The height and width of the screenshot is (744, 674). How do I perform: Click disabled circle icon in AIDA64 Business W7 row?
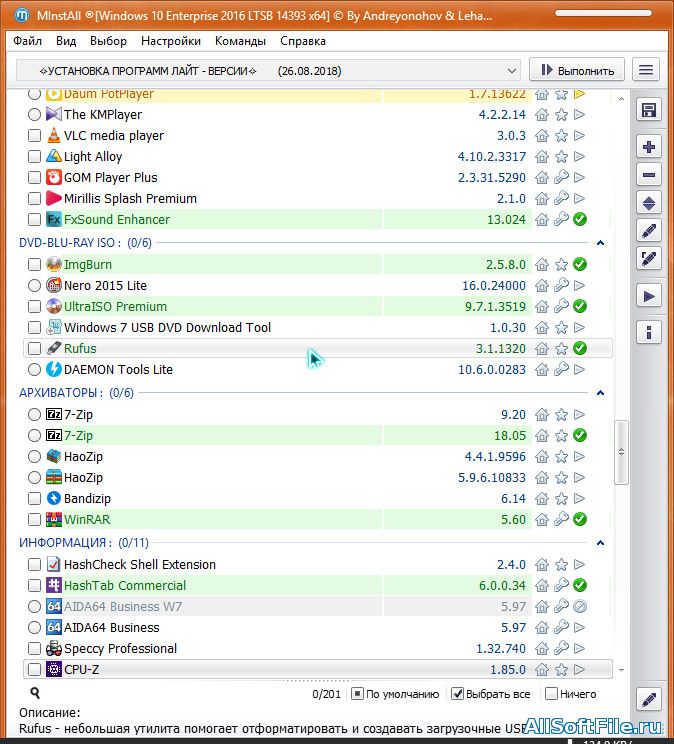coord(580,606)
